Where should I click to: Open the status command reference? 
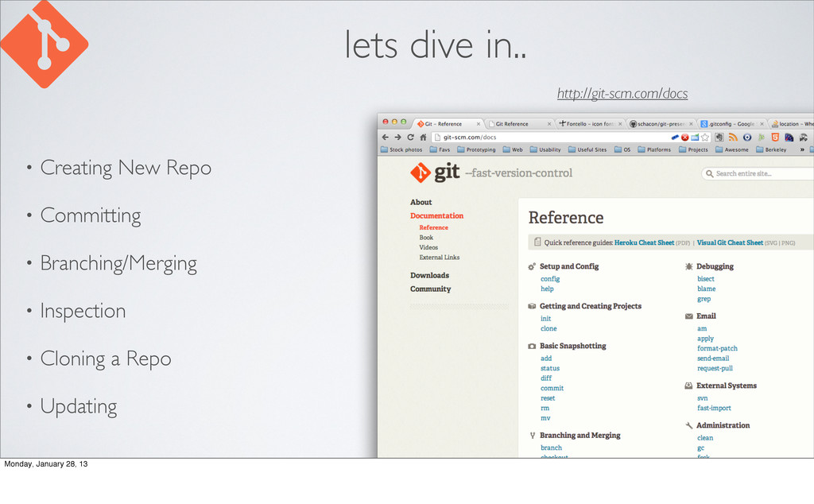550,368
